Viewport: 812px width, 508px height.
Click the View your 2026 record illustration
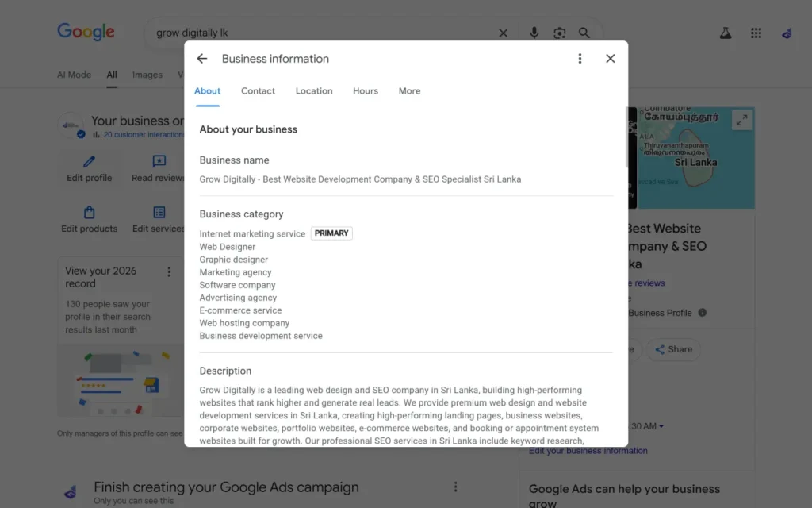pos(121,381)
